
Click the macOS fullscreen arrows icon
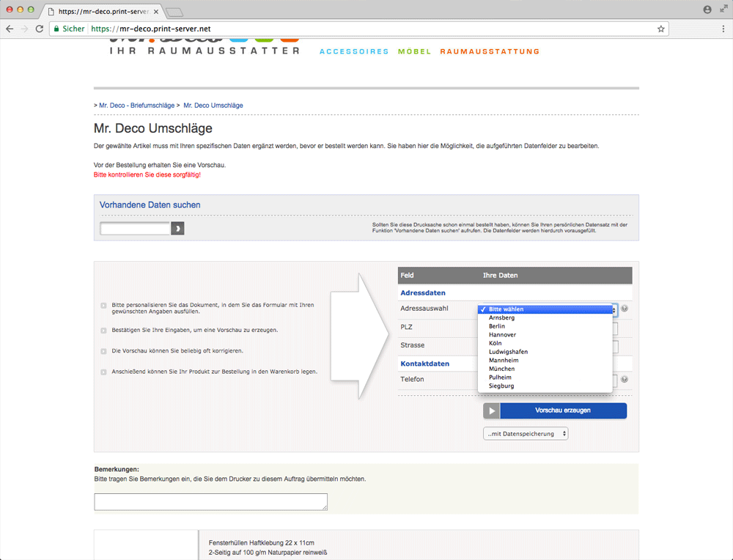coord(723,9)
